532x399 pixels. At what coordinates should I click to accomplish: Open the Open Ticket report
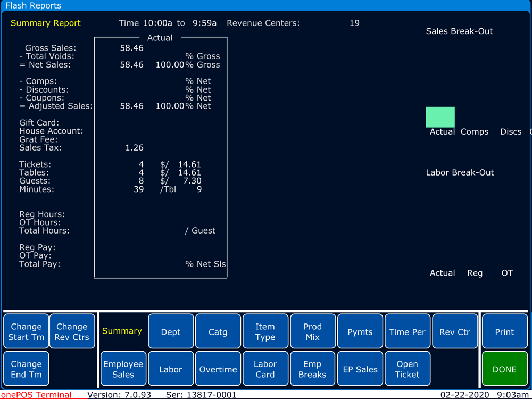click(x=408, y=369)
